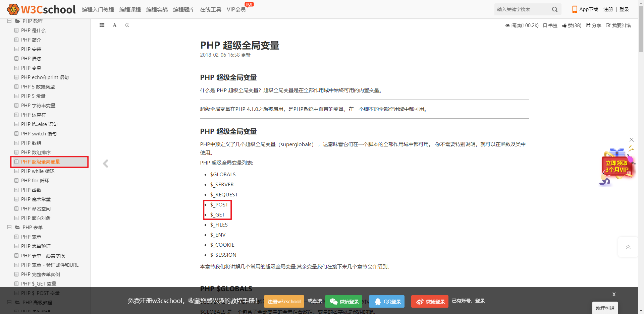
Task: Open PHP 表单 - 验证邮件和URL chapter
Action: coord(50,265)
